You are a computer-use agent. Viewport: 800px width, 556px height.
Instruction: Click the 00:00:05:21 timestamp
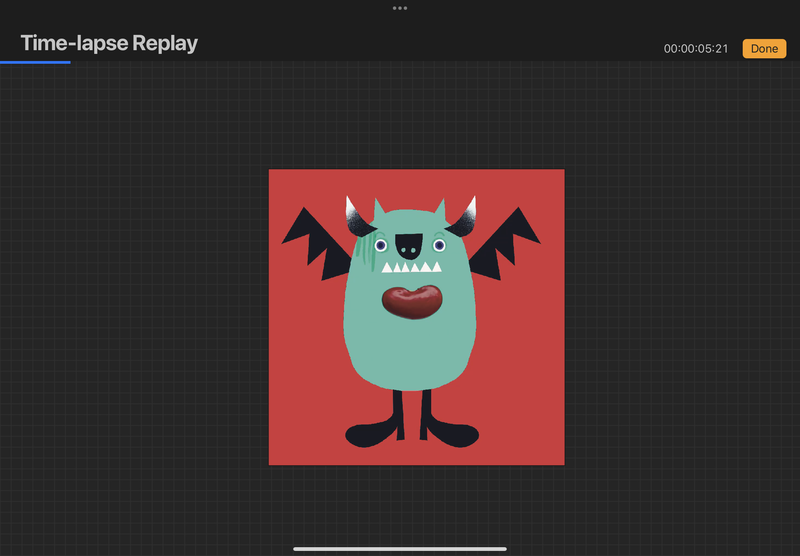click(x=695, y=49)
